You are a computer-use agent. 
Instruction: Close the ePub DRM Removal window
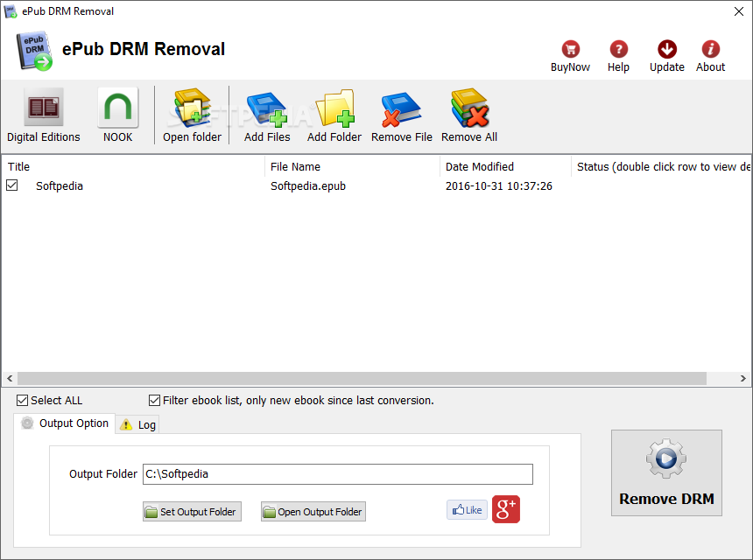click(739, 11)
